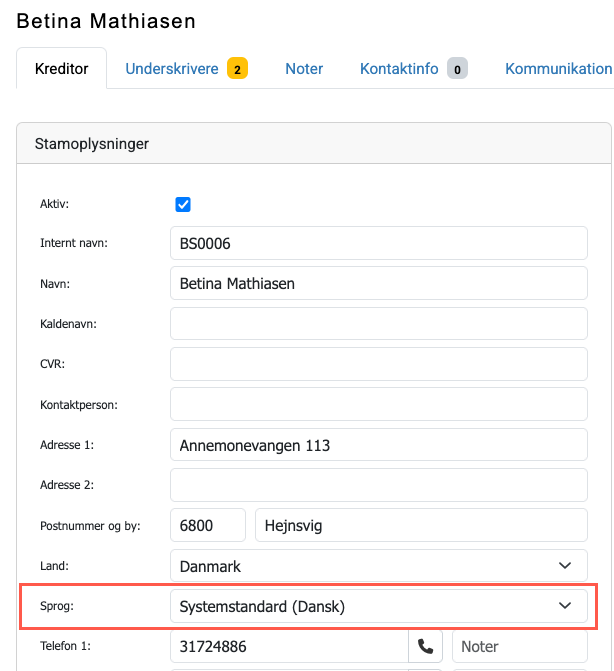Viewport: 614px width, 671px height.
Task: Open the Land dropdown showing Danmark
Action: click(379, 566)
